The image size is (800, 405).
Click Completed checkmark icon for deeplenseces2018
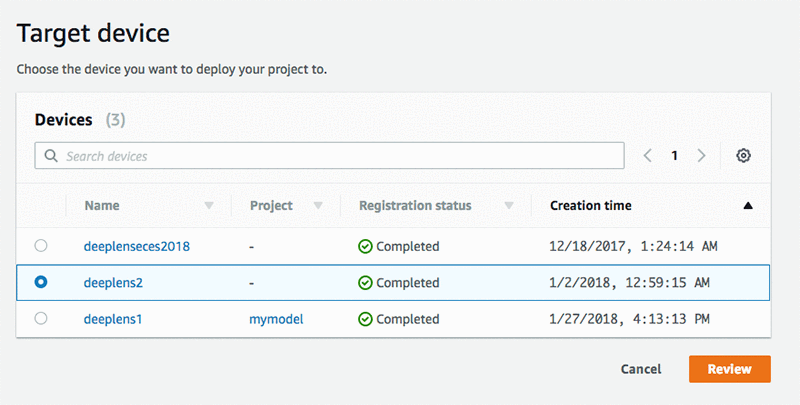[365, 246]
